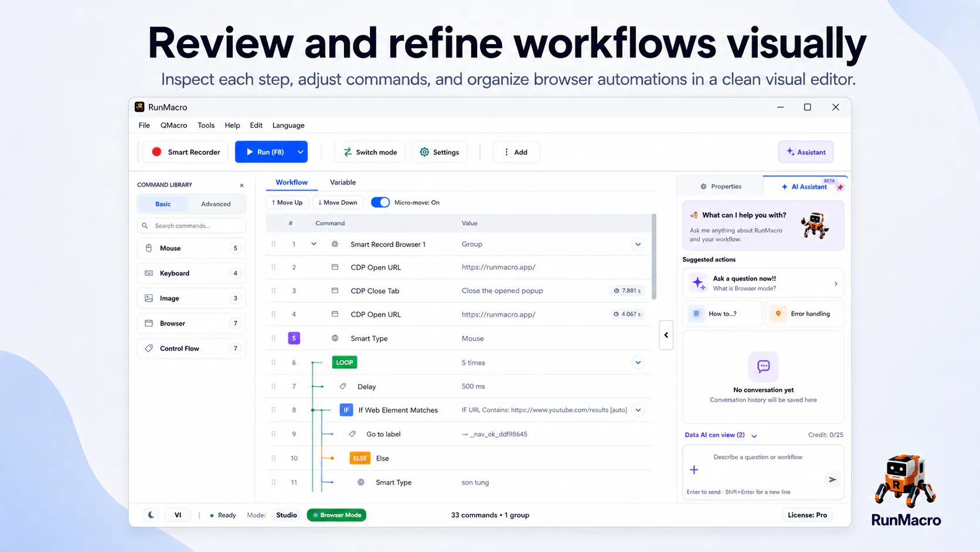The height and width of the screenshot is (552, 980).
Task: Click the blue IF badge
Action: [x=346, y=410]
